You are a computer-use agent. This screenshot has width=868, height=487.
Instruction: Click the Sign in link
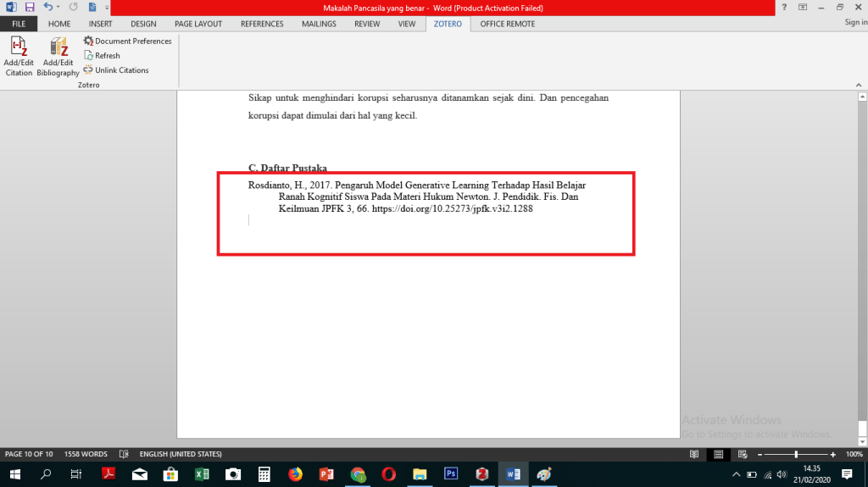(x=855, y=23)
